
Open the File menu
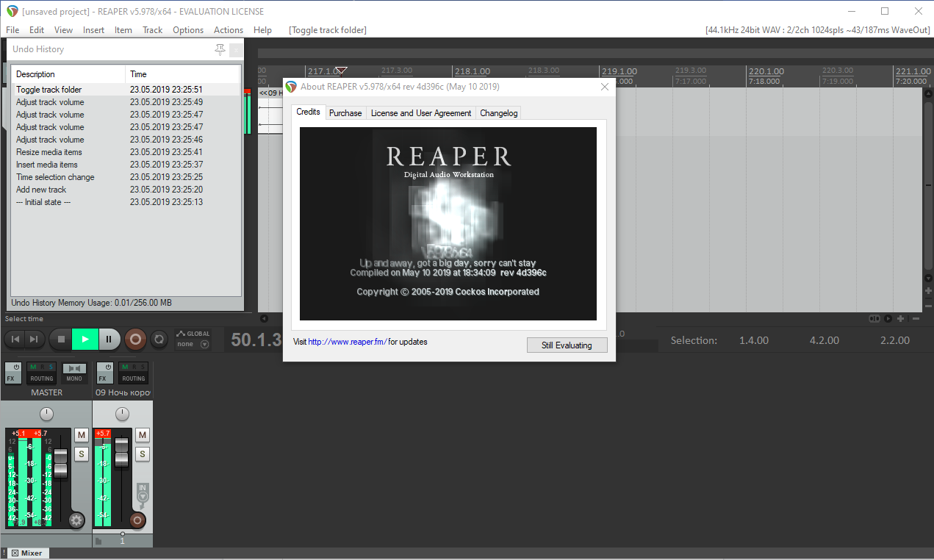point(12,30)
